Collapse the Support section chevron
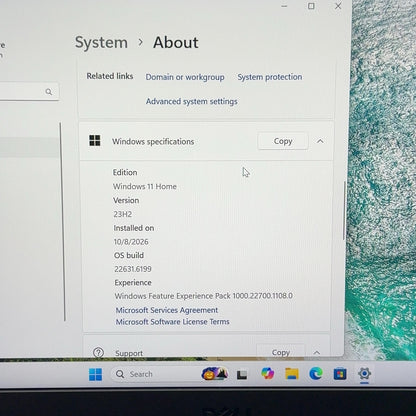This screenshot has height=416, width=416. point(317,352)
